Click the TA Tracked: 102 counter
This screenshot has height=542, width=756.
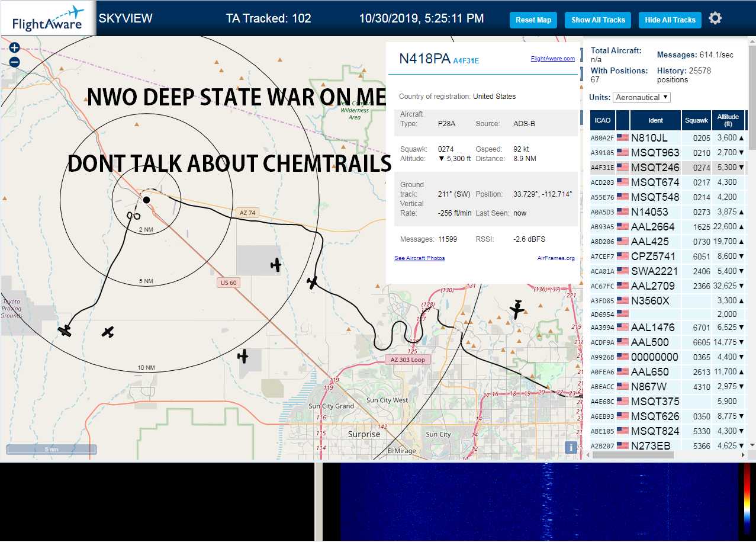pos(268,18)
